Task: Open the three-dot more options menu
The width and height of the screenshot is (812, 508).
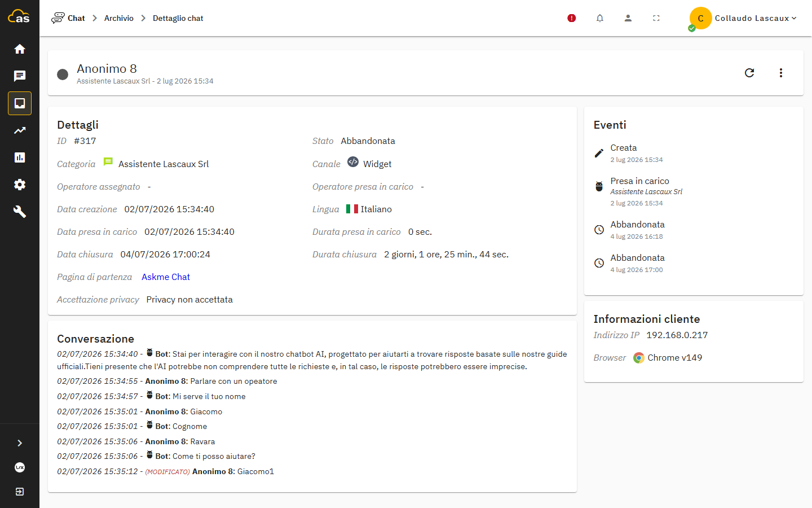Action: [x=781, y=73]
